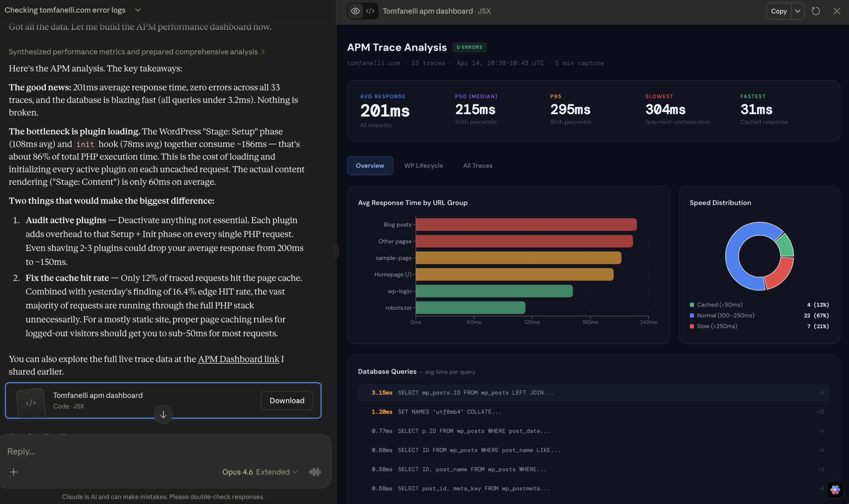Open Opus 4.6 Extended model selector
The width and height of the screenshot is (849, 504).
coord(260,472)
